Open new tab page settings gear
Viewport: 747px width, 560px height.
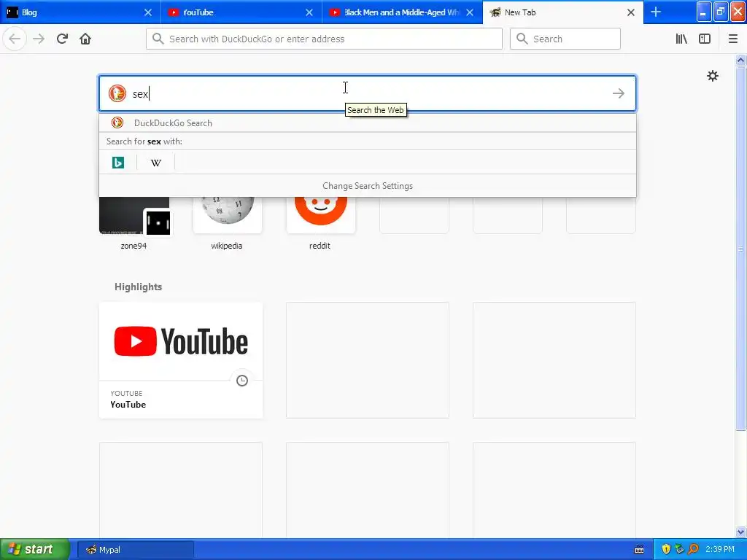coord(712,76)
